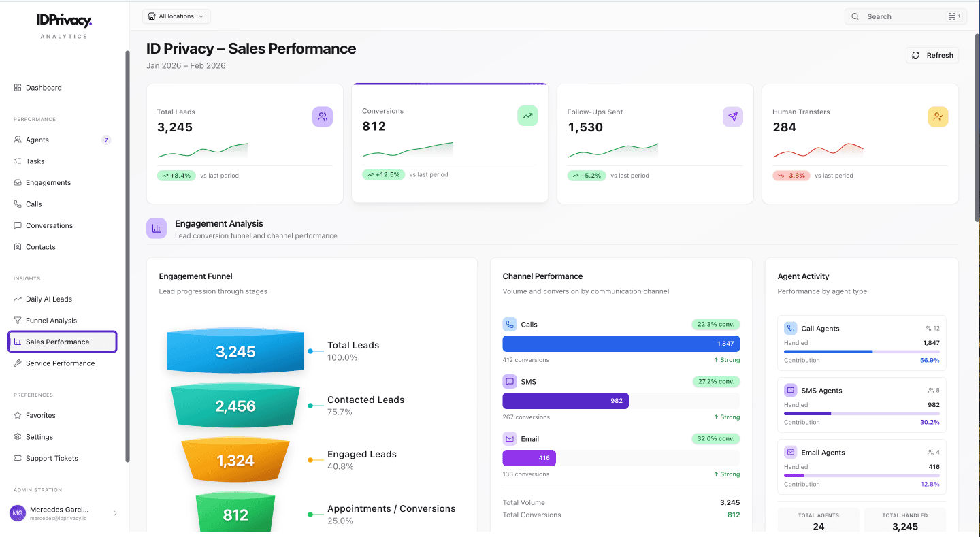Select the Tasks menu item
Screen dimensions: 980x537
click(x=35, y=161)
